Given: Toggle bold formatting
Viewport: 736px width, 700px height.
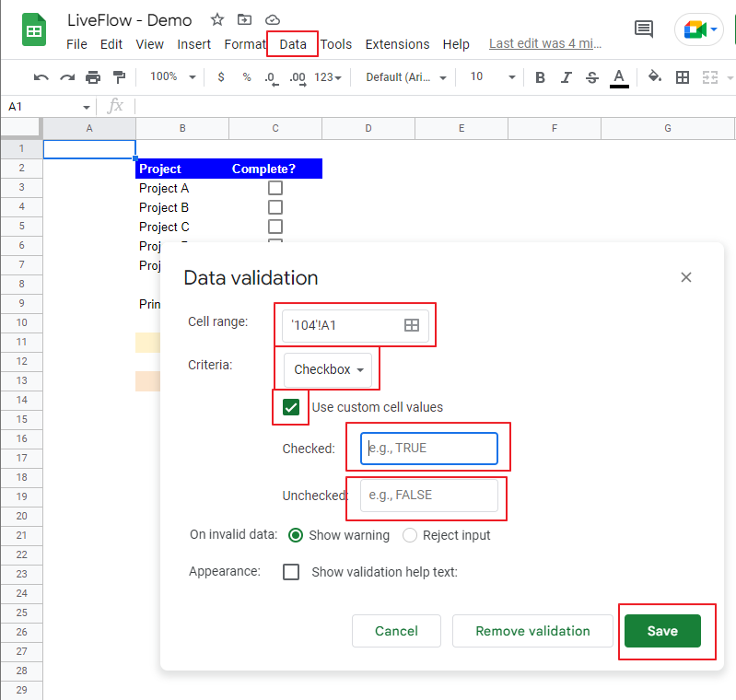Looking at the screenshot, I should point(540,77).
